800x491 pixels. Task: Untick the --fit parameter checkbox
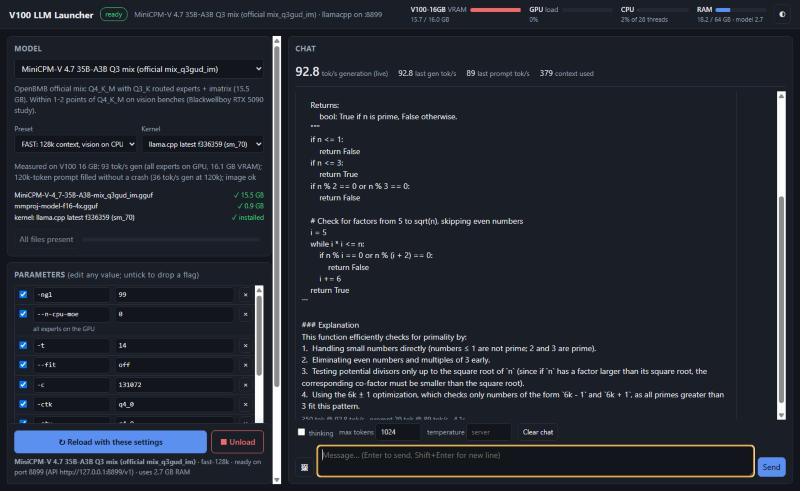(x=23, y=364)
